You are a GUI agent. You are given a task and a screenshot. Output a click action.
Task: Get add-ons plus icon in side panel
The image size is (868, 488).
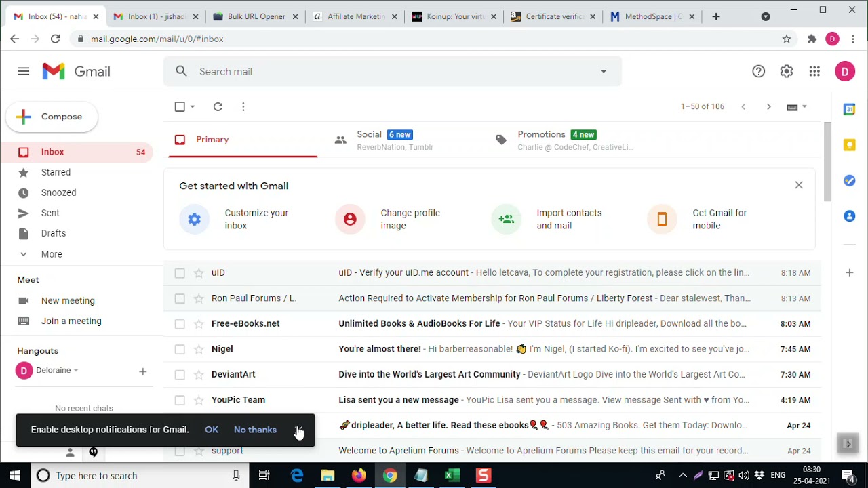850,272
